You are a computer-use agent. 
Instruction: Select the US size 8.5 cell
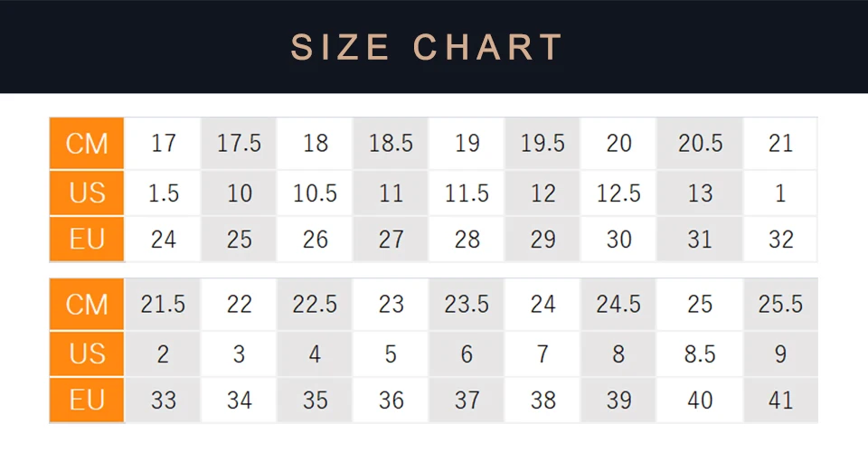(x=700, y=353)
